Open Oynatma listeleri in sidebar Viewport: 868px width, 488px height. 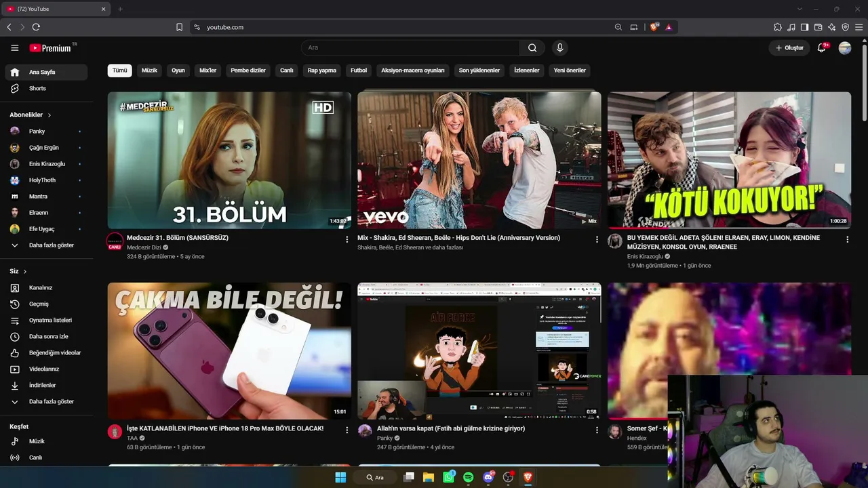(x=46, y=320)
